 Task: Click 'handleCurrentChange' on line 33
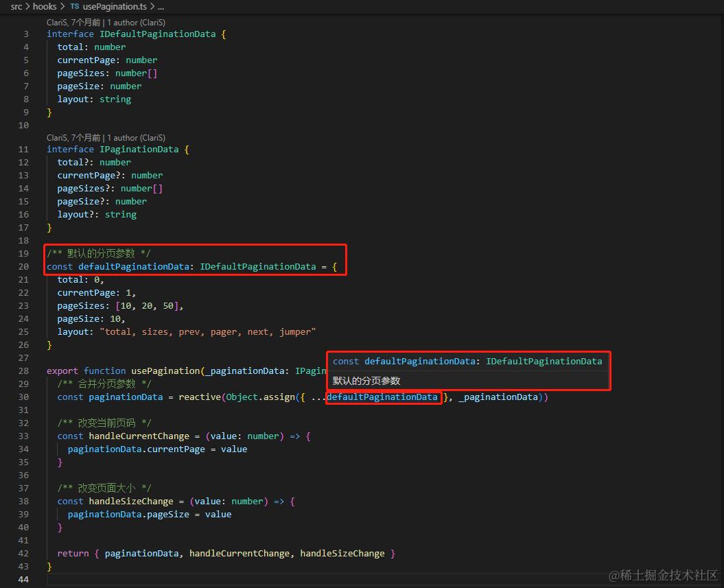click(139, 436)
